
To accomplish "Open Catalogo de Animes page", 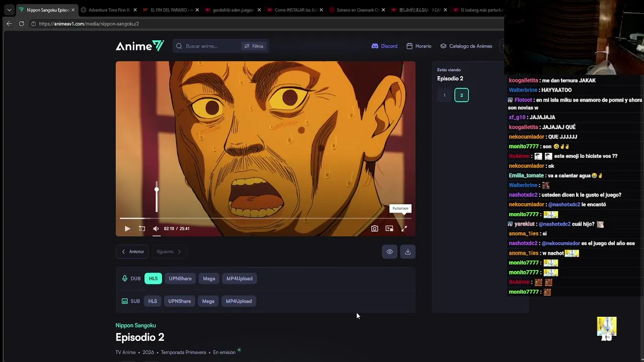I will click(466, 46).
